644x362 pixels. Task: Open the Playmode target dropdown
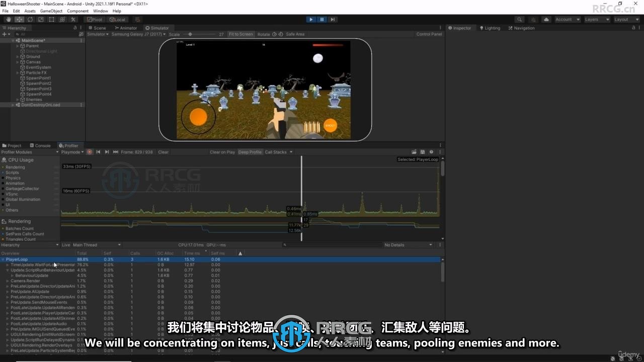[72, 152]
